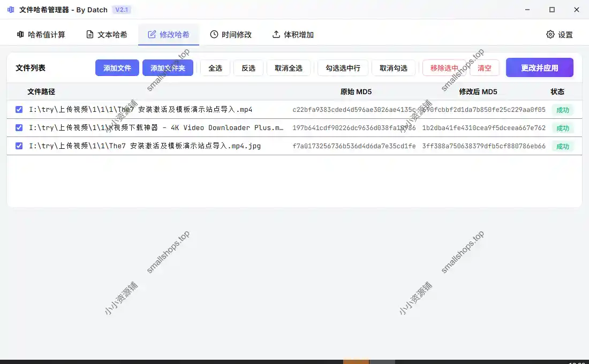The width and height of the screenshot is (589, 364).
Task: Open the 体积增加 tab
Action: 293,35
